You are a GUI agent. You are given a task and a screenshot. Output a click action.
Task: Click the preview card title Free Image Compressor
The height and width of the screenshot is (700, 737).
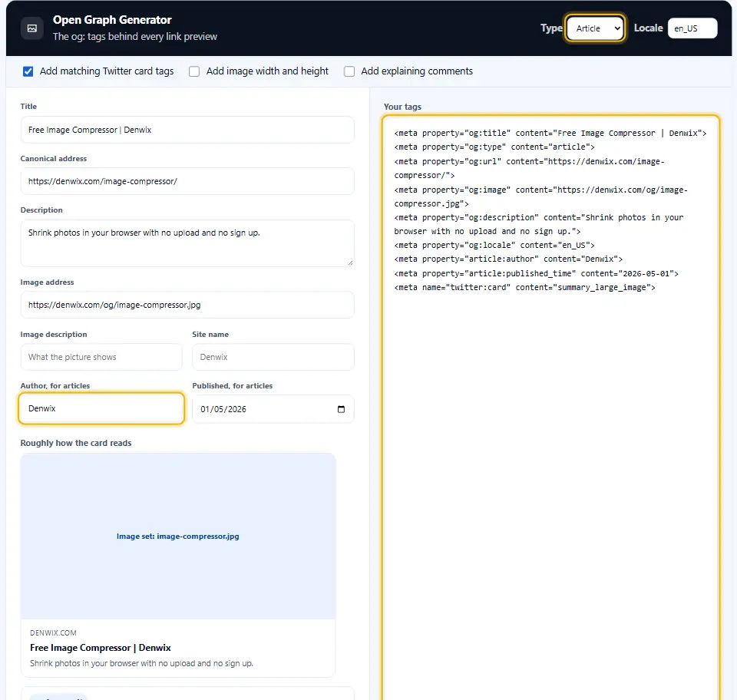(x=101, y=648)
